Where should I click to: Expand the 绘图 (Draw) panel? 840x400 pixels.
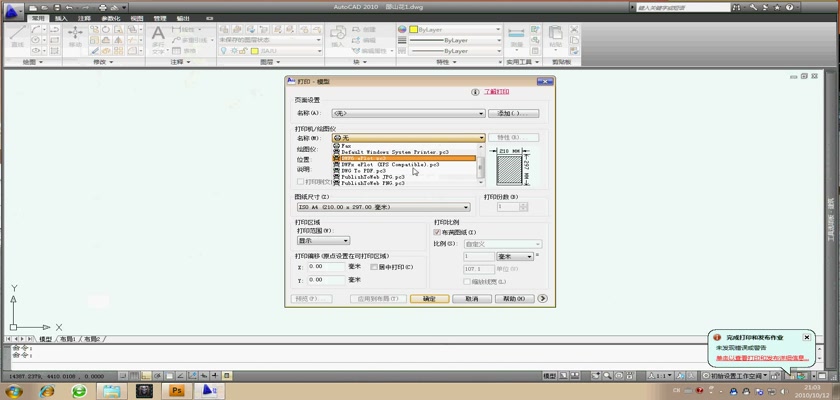[33, 62]
